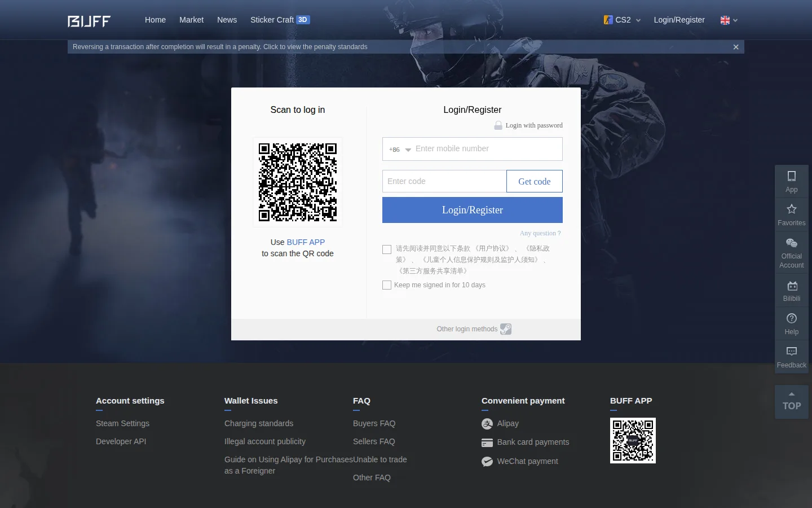Open Buyers FAQ footer link
The image size is (812, 508).
click(x=374, y=423)
